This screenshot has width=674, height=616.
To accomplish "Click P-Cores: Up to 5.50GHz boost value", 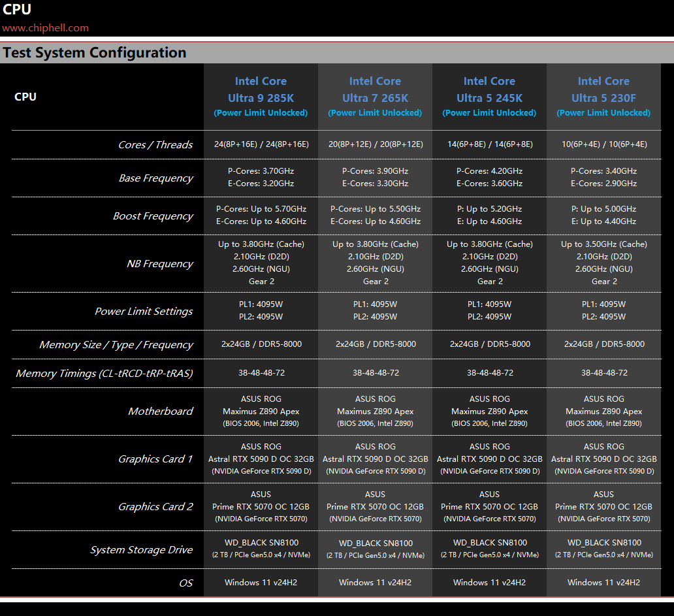I will pos(376,209).
